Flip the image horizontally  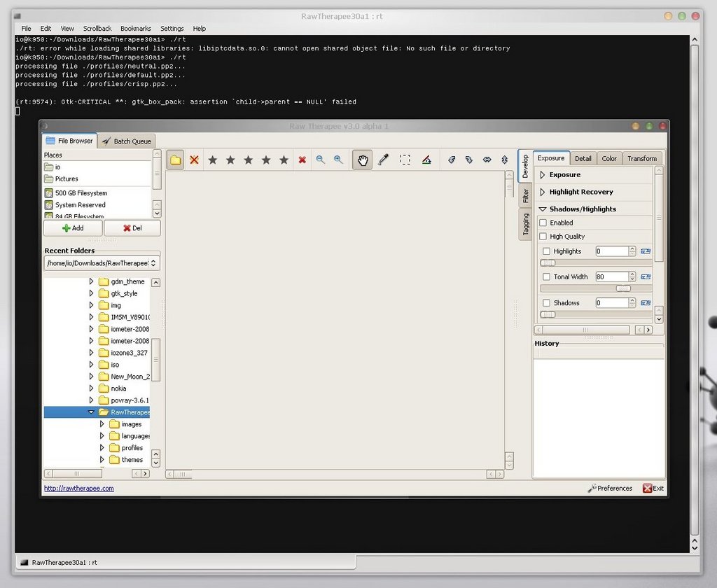487,160
